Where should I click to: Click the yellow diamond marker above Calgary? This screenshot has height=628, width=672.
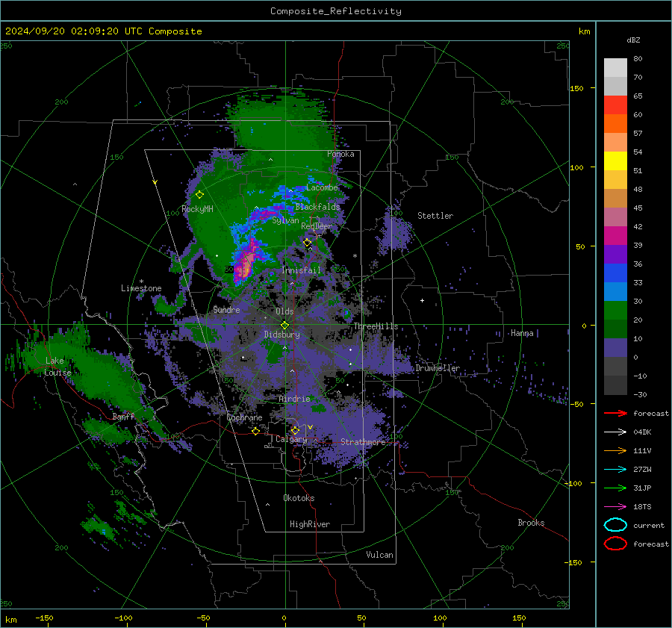point(295,430)
